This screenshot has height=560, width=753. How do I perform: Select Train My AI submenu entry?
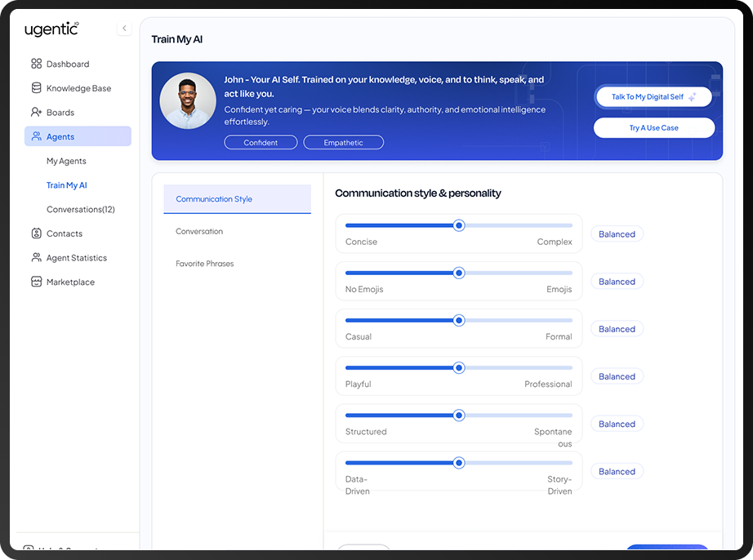pyautogui.click(x=67, y=185)
